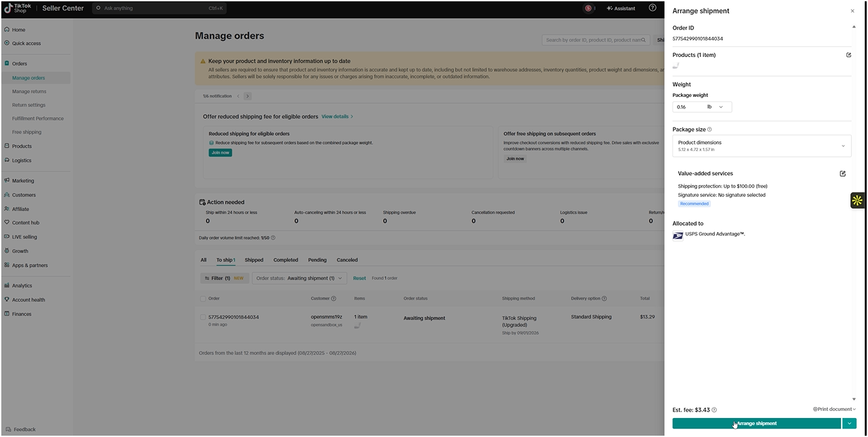
Task: Open Affiliate section in sidebar
Action: [x=20, y=209]
